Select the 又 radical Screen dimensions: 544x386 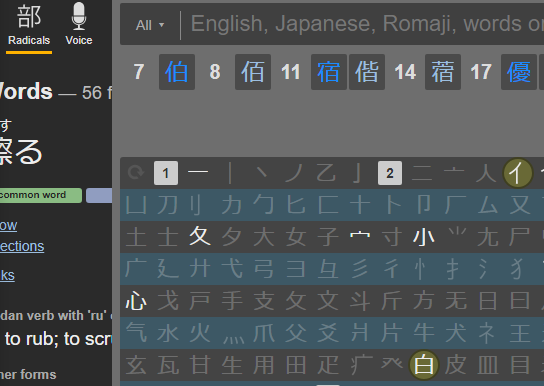pos(520,205)
